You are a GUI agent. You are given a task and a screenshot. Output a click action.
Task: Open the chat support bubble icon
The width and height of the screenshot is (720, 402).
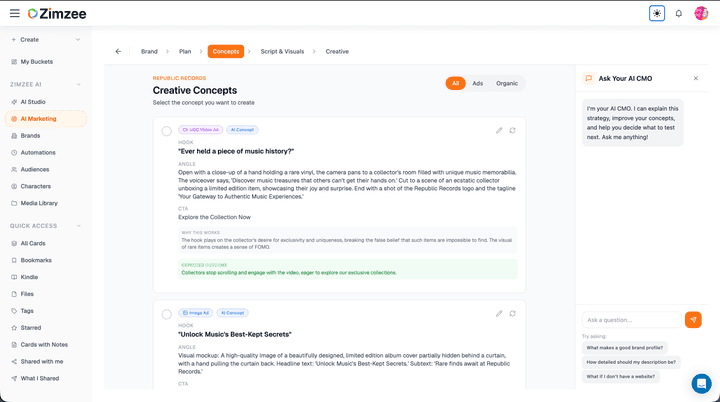point(701,383)
